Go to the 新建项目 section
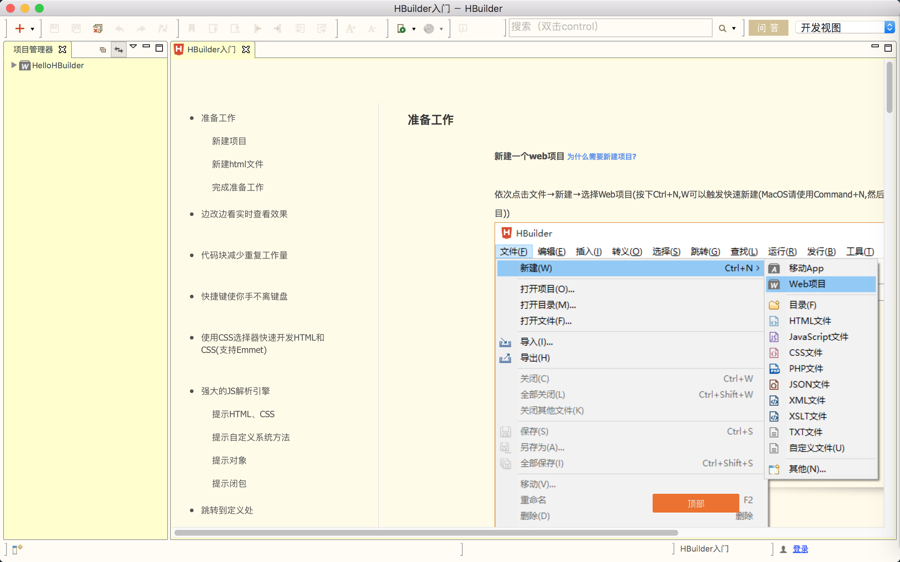 point(229,141)
